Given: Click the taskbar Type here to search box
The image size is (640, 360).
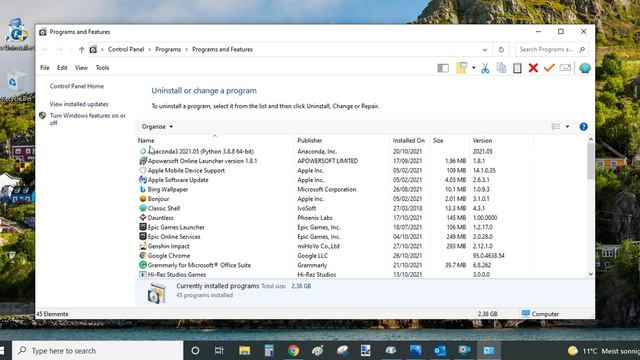Looking at the screenshot, I should coord(98,351).
